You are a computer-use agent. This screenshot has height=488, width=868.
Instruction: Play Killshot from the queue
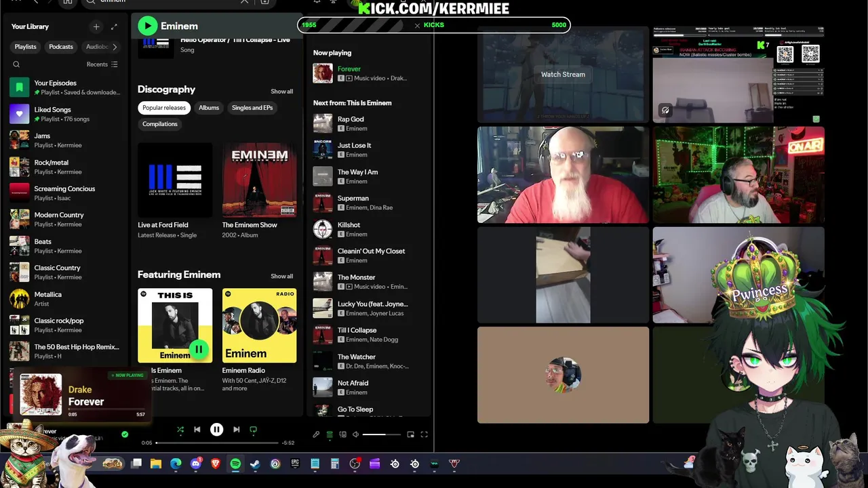coord(370,229)
